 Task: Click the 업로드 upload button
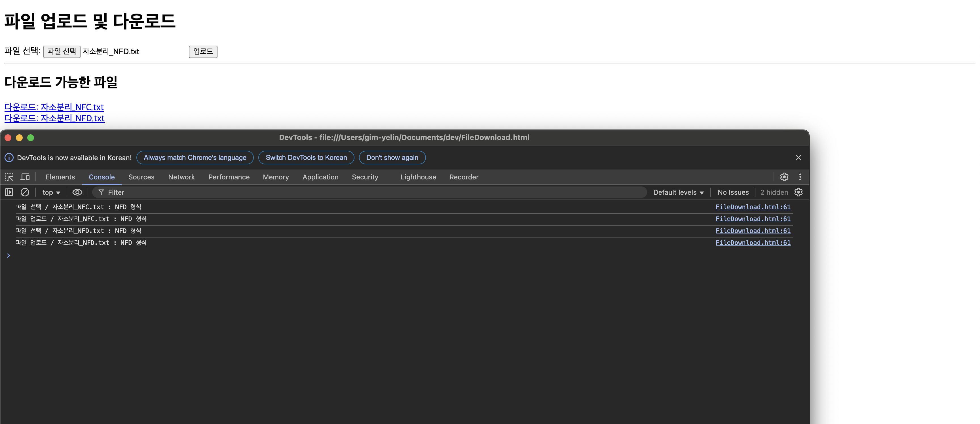tap(203, 51)
